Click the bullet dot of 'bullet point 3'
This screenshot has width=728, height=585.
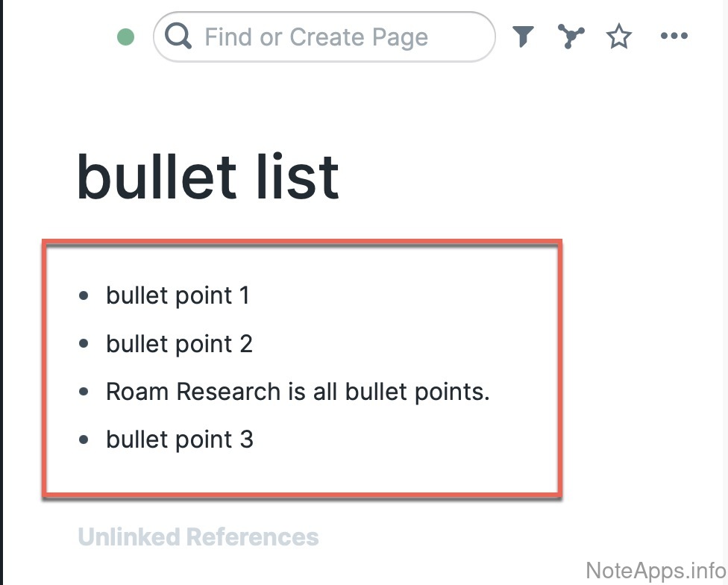click(x=84, y=439)
